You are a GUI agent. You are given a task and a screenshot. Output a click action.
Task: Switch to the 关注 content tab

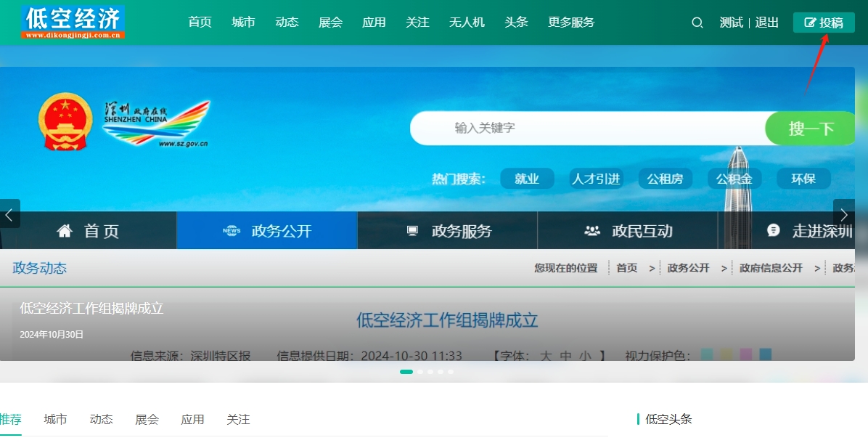238,419
